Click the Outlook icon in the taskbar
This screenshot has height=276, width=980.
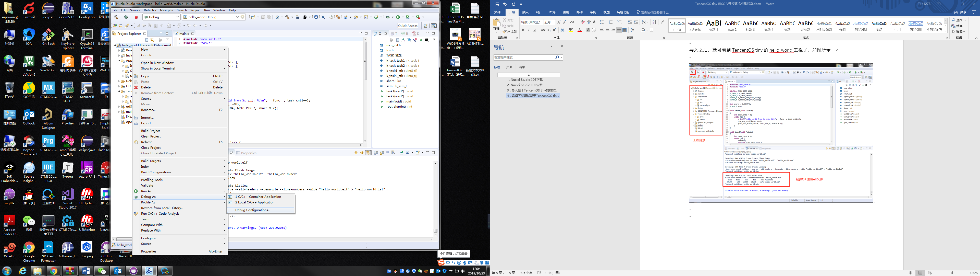(x=117, y=271)
